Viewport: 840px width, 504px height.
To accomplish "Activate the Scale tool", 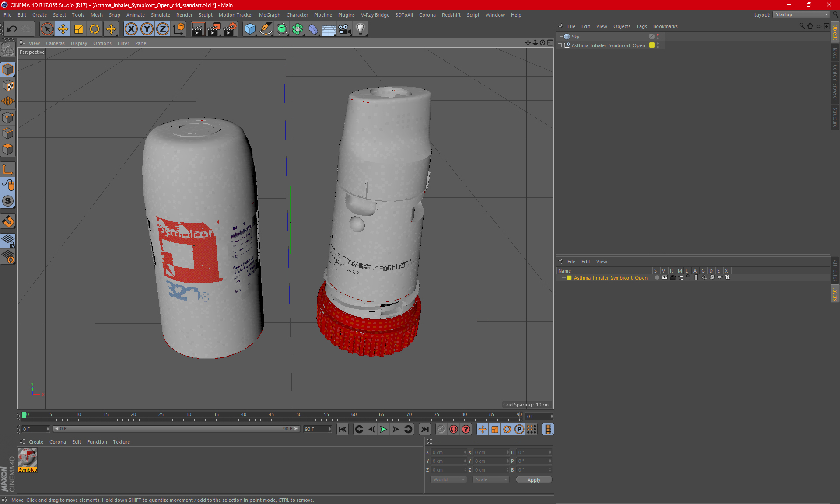I will (79, 29).
